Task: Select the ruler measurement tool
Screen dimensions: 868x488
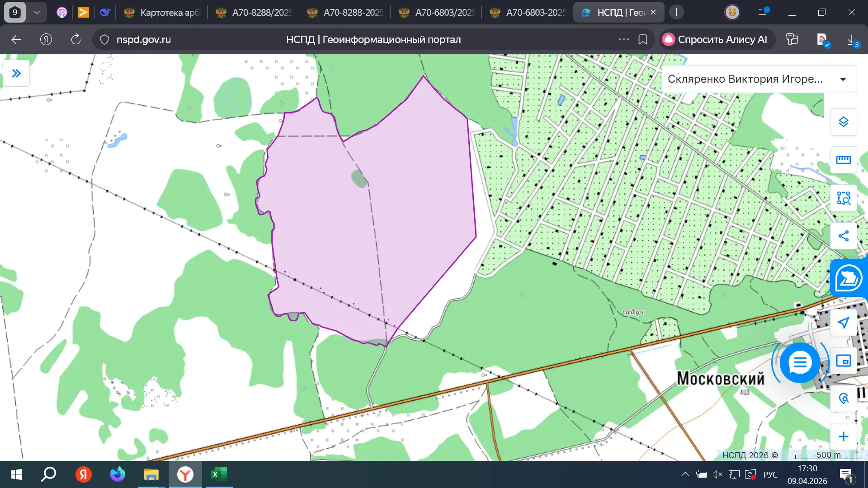Action: tap(843, 160)
